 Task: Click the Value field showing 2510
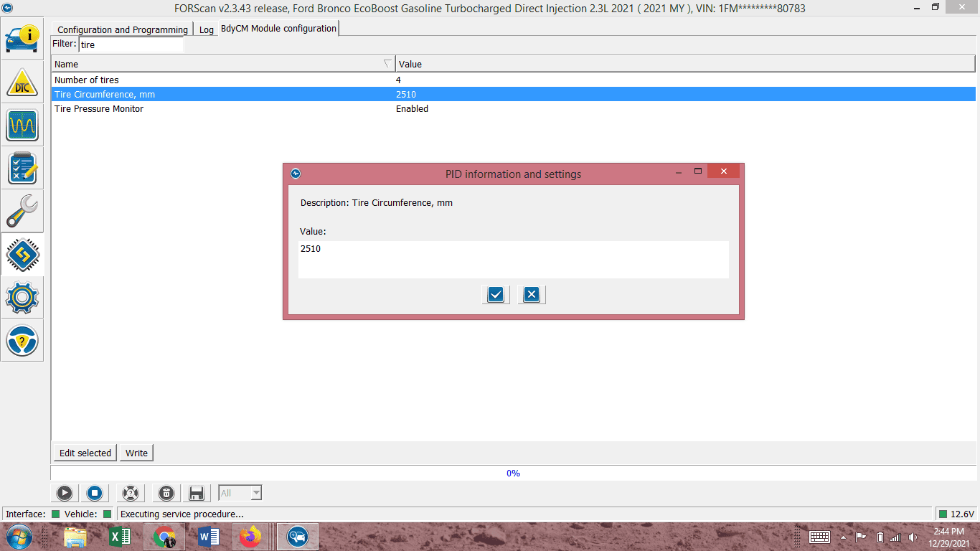pos(514,259)
